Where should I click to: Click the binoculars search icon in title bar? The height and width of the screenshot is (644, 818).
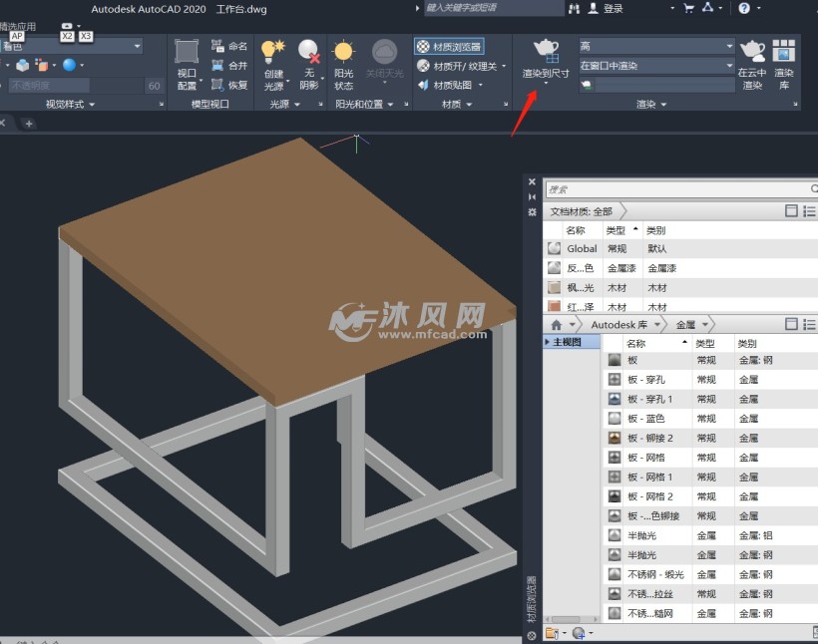pyautogui.click(x=574, y=8)
